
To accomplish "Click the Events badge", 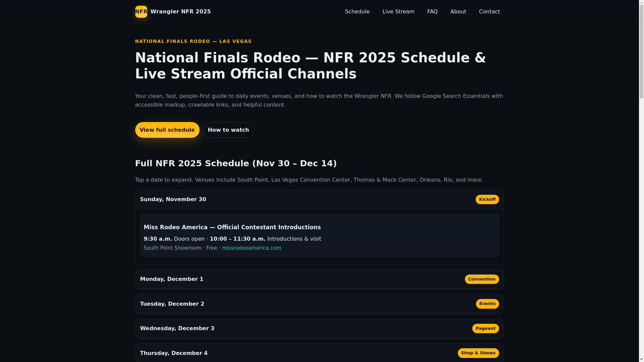I will click(487, 304).
